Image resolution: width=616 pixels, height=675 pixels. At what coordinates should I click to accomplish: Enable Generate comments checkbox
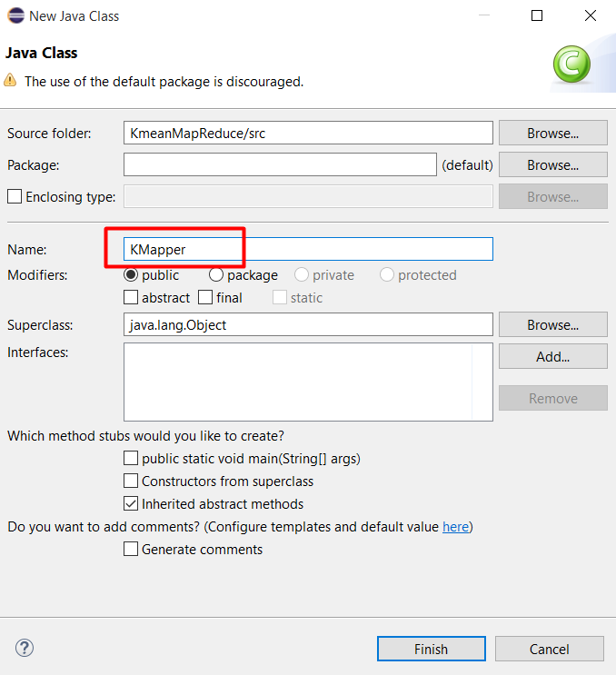tap(131, 549)
